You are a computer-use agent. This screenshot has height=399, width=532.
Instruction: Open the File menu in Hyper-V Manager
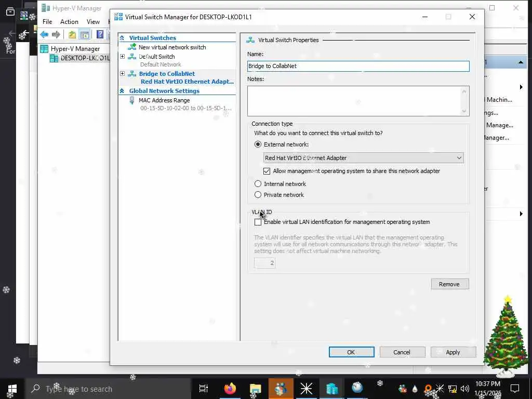click(47, 22)
